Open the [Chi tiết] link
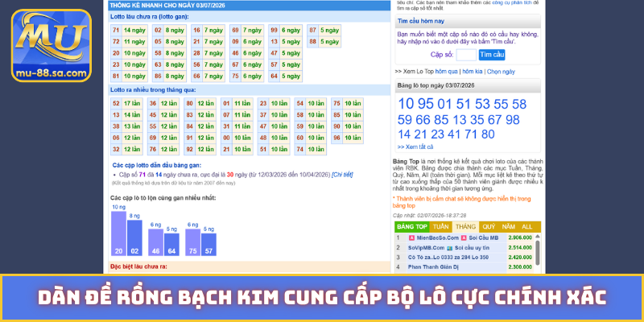 pyautogui.click(x=342, y=175)
